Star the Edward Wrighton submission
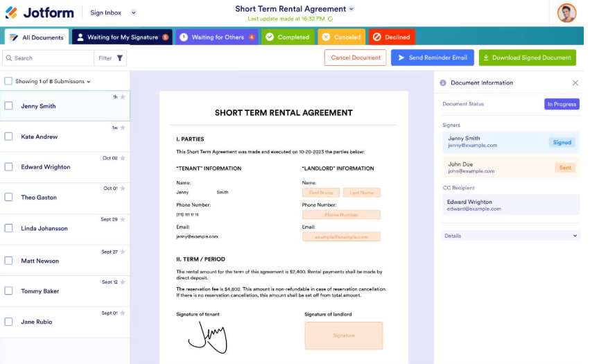 [123, 158]
